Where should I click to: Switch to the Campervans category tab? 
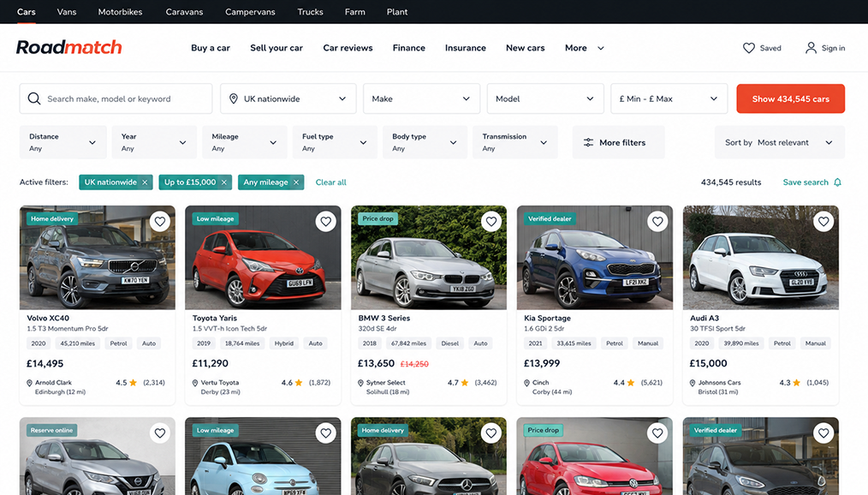250,12
